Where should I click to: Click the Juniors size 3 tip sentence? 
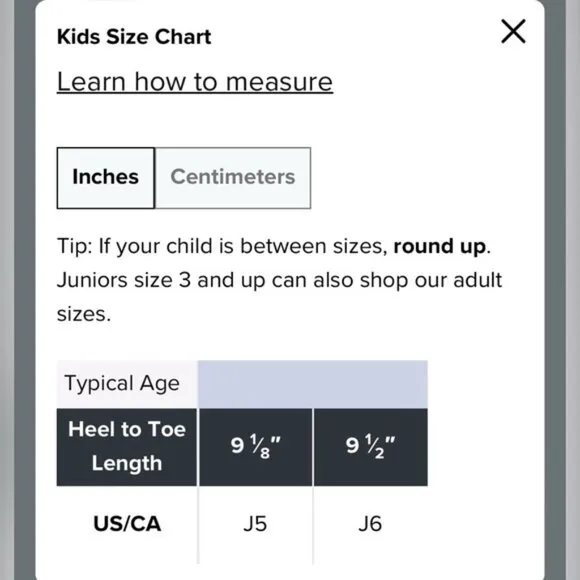[x=279, y=297]
